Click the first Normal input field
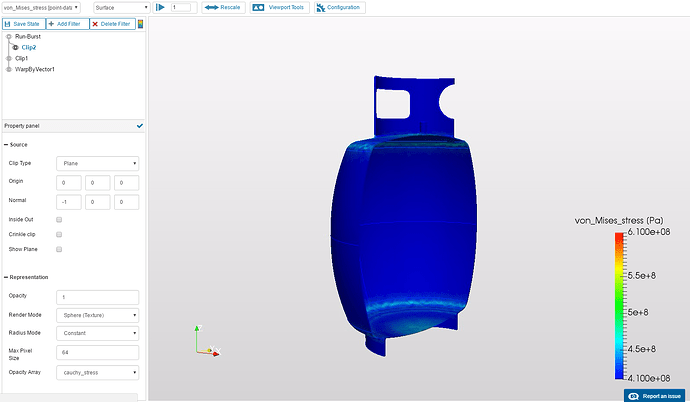690x402 pixels. coord(69,202)
